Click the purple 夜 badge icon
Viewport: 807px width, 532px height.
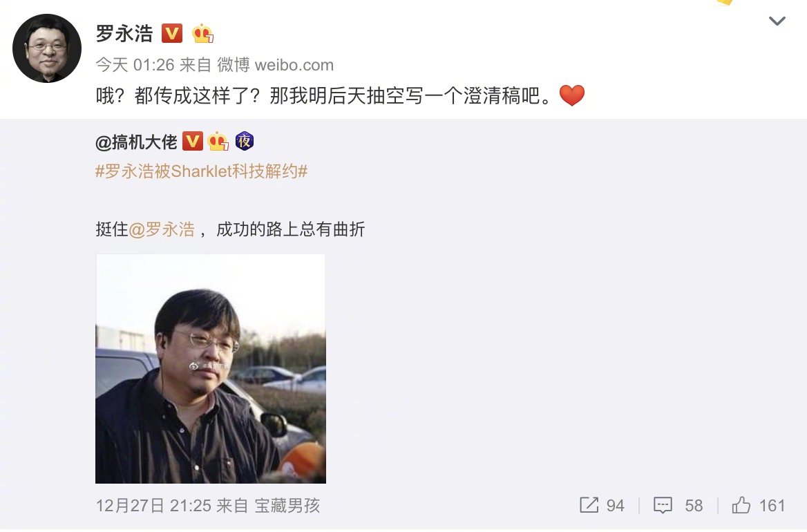pyautogui.click(x=245, y=141)
